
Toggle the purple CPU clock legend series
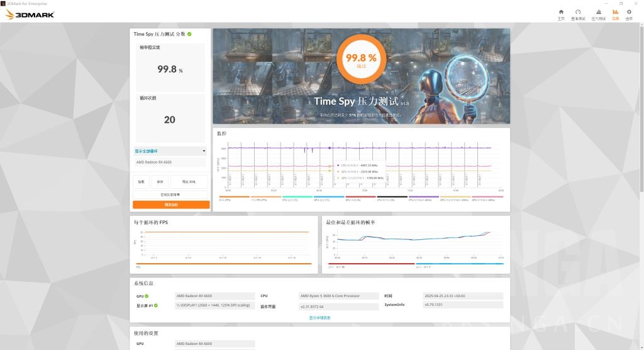(x=424, y=198)
